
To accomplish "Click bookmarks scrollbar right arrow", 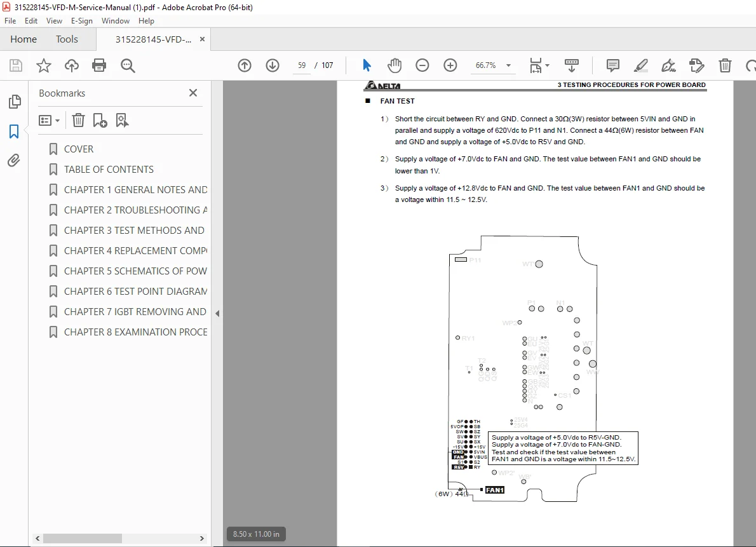I will coord(202,538).
